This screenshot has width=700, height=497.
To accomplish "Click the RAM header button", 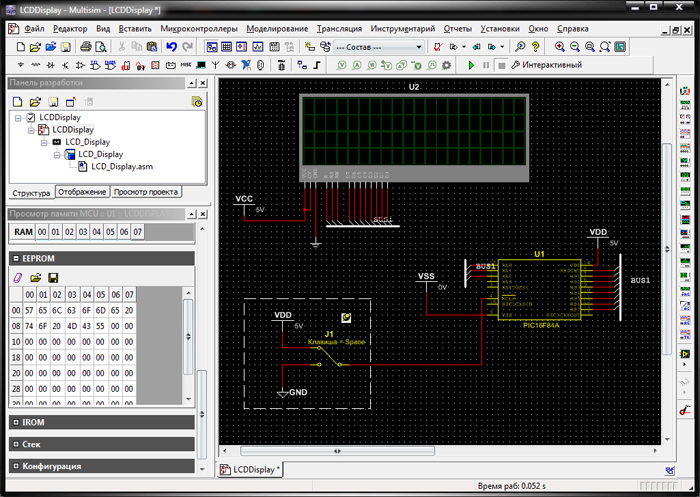I will point(23,232).
